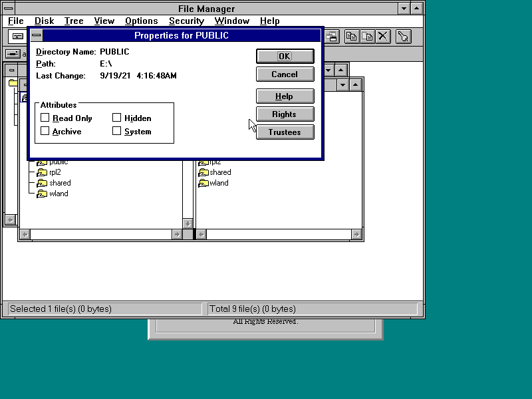532x399 pixels.
Task: Click the shared label in the tree pane
Action: click(60, 184)
